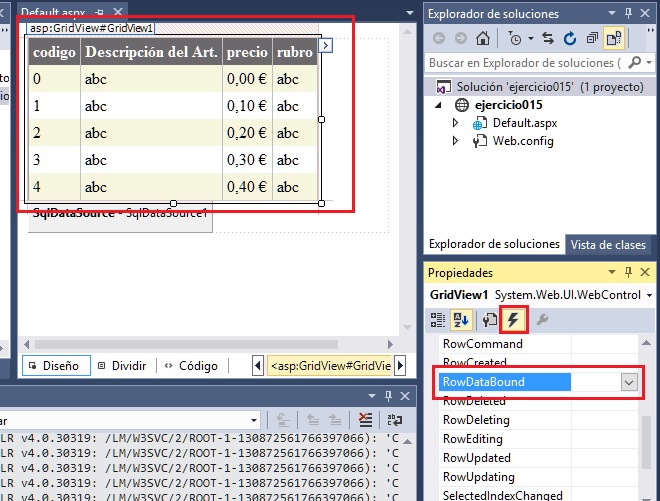Click the rubro column header
Image resolution: width=660 pixels, height=501 pixels.
point(295,52)
